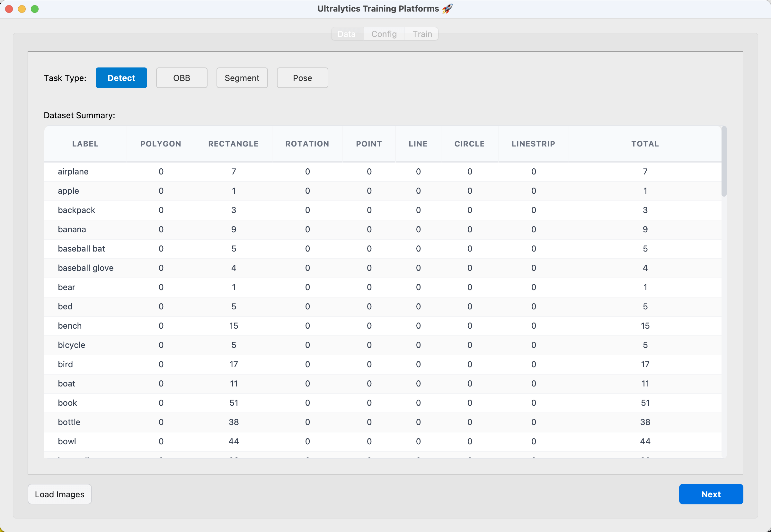Click the TOTAL column header
Image resolution: width=771 pixels, height=532 pixels.
pos(645,144)
